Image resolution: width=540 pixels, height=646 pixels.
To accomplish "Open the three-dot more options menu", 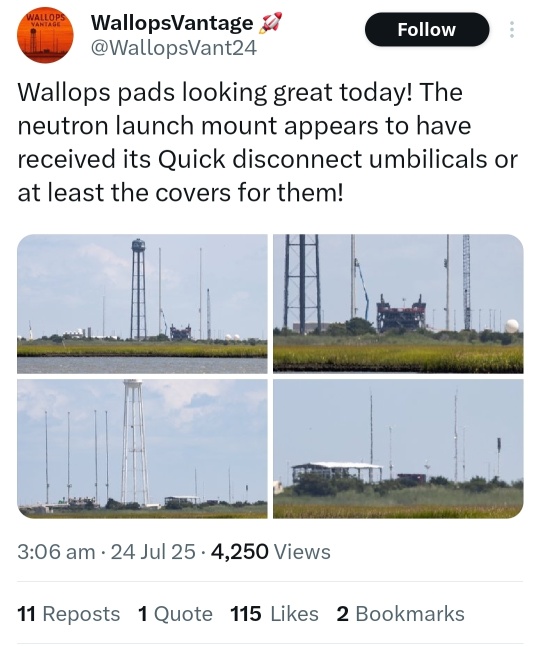I will (512, 30).
